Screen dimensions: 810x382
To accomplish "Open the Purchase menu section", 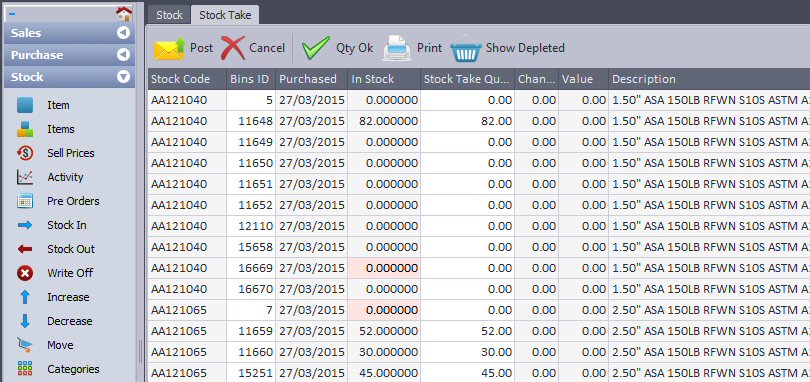I will click(69, 55).
